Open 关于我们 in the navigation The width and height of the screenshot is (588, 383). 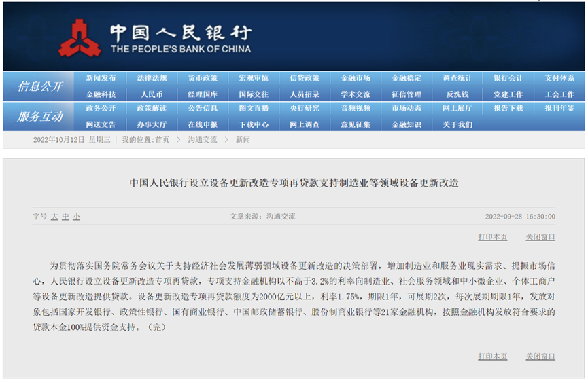457,124
